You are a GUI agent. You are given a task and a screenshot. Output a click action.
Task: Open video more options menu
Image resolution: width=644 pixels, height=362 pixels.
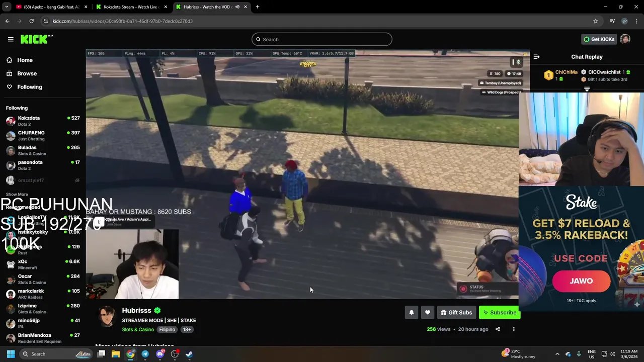click(514, 329)
